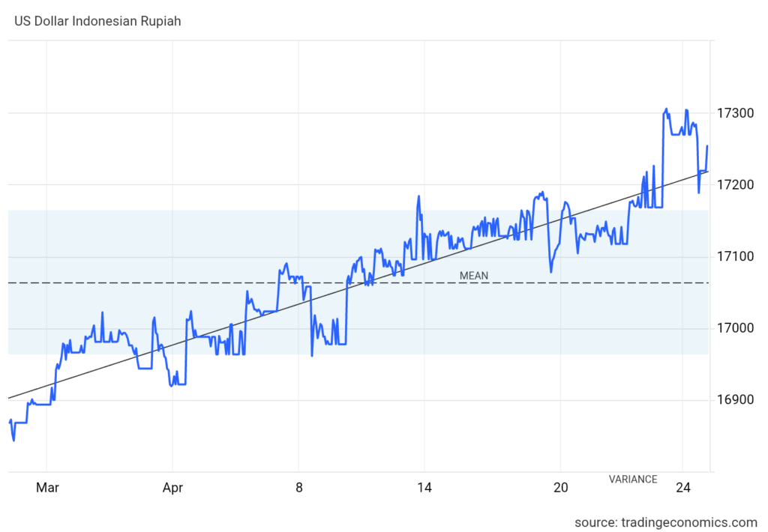This screenshot has height=532, width=768.
Task: Pick the 14 date tick label
Action: [424, 488]
